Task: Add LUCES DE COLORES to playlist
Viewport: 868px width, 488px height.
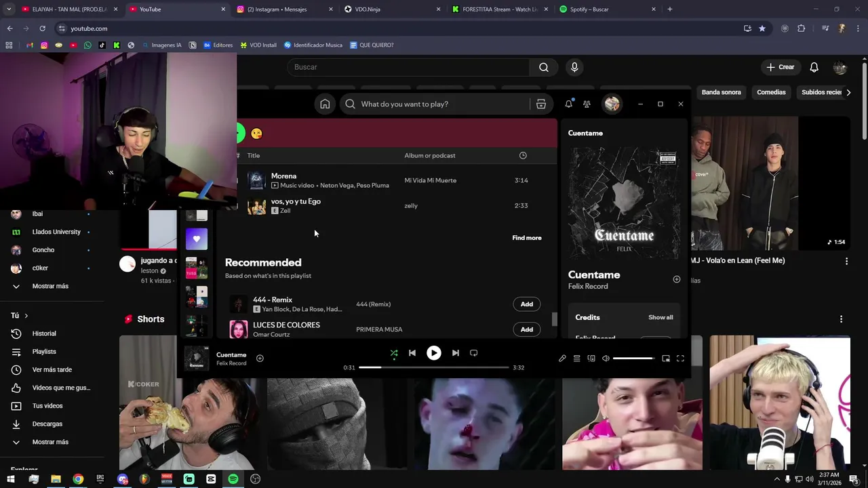Action: [x=527, y=329]
